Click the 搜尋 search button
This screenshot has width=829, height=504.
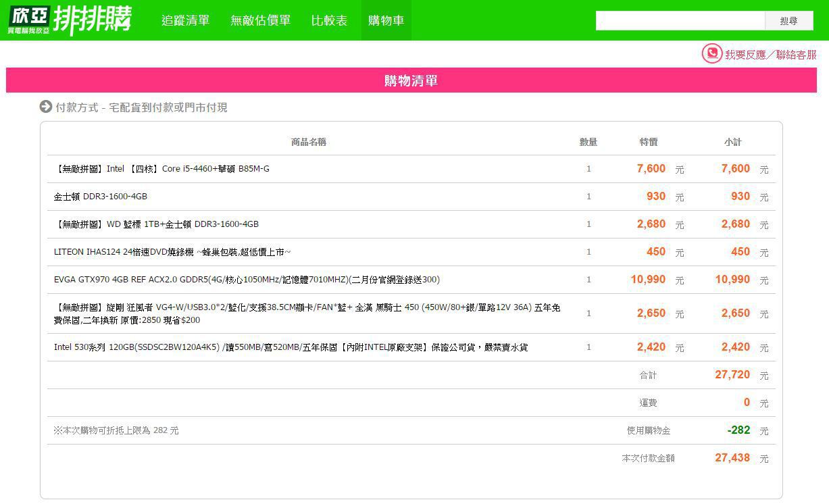(x=789, y=21)
